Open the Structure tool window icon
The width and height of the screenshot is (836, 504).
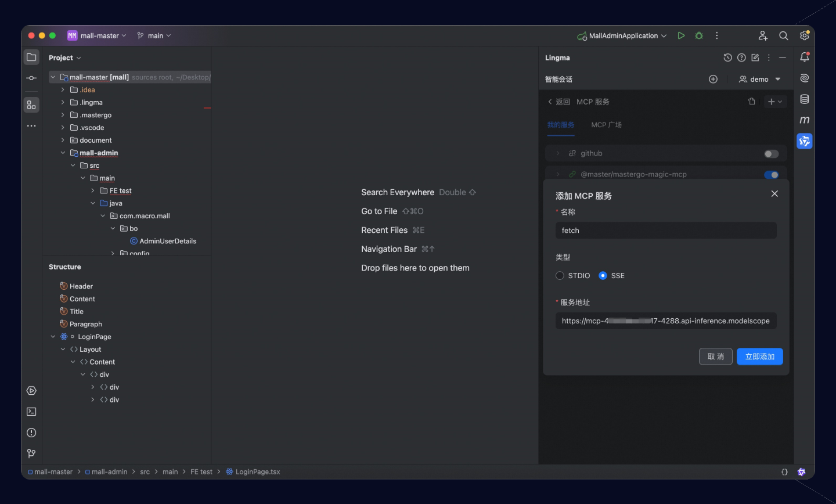pos(31,105)
